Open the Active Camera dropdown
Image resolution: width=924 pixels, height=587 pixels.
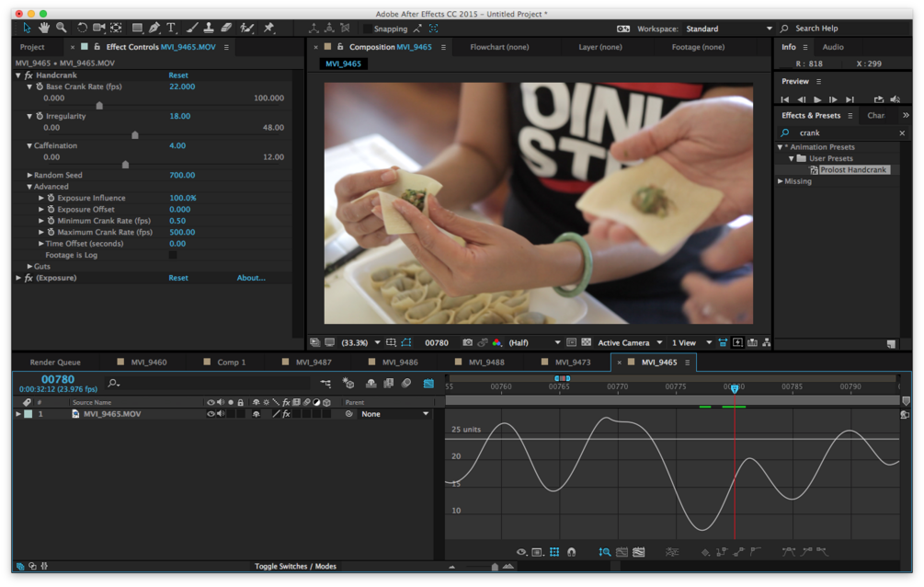[630, 343]
